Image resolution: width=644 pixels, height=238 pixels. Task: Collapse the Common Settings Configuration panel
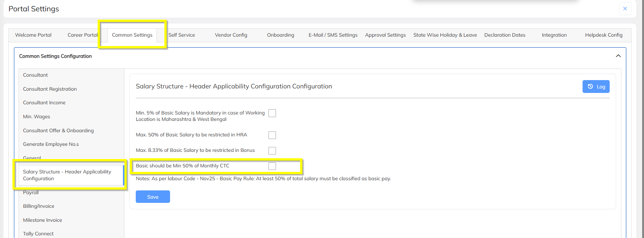click(618, 56)
